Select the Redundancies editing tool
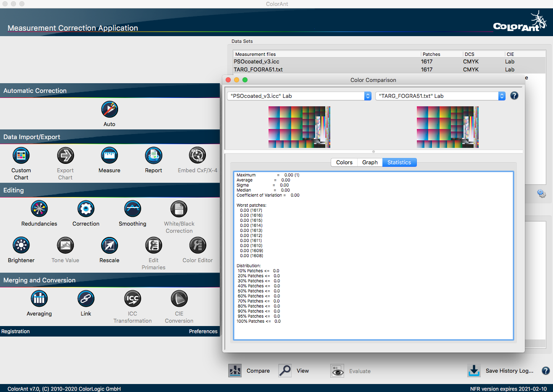This screenshot has width=553, height=392. [x=39, y=209]
